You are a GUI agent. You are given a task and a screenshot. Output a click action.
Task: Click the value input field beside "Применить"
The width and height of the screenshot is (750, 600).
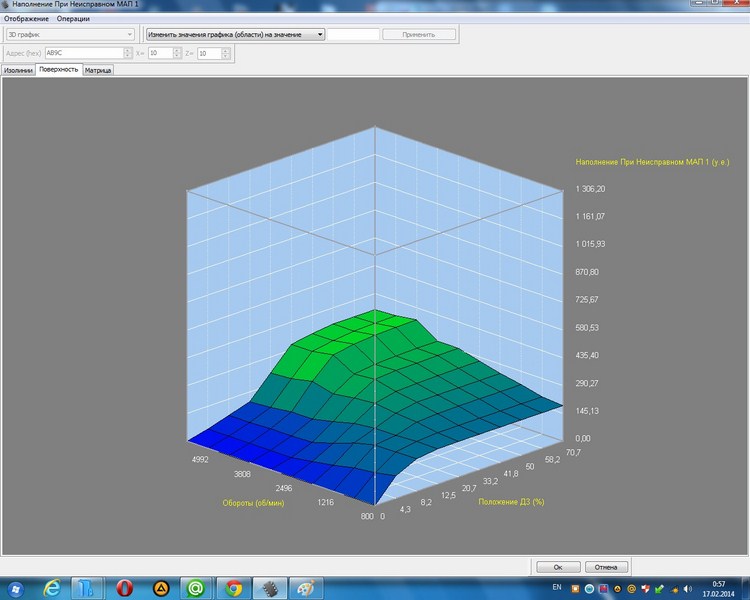pos(354,34)
